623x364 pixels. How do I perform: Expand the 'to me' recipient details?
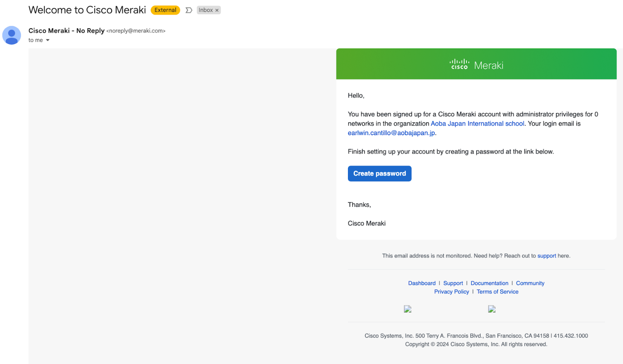tap(39, 40)
